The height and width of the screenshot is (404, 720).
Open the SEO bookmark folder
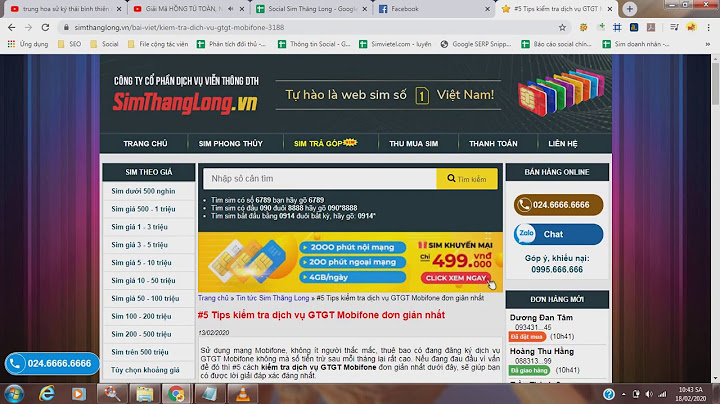pyautogui.click(x=69, y=44)
